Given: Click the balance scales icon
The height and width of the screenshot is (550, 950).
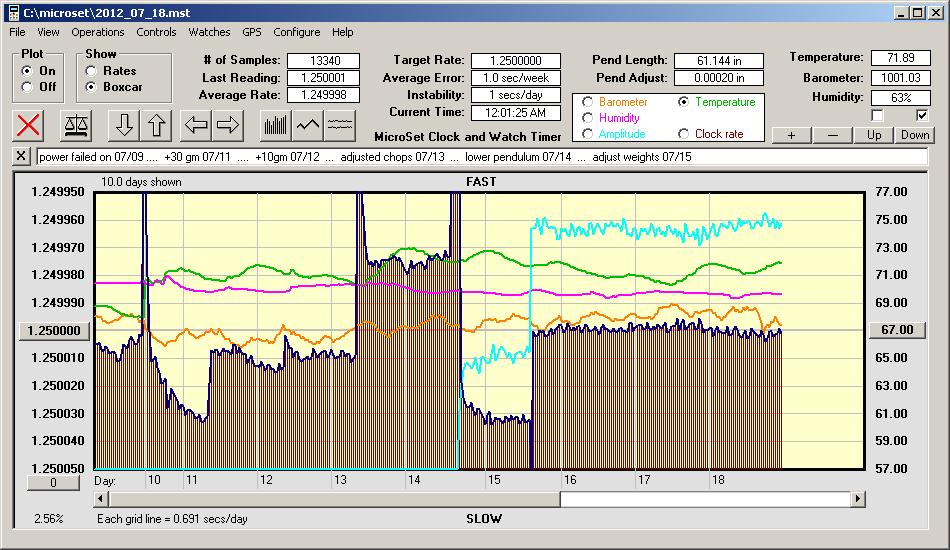Looking at the screenshot, I should click(76, 125).
